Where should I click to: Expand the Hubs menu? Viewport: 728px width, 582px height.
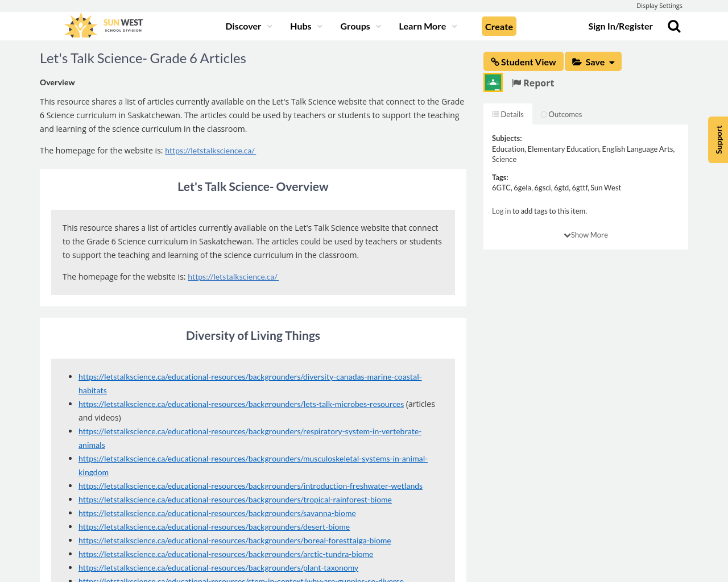(306, 26)
